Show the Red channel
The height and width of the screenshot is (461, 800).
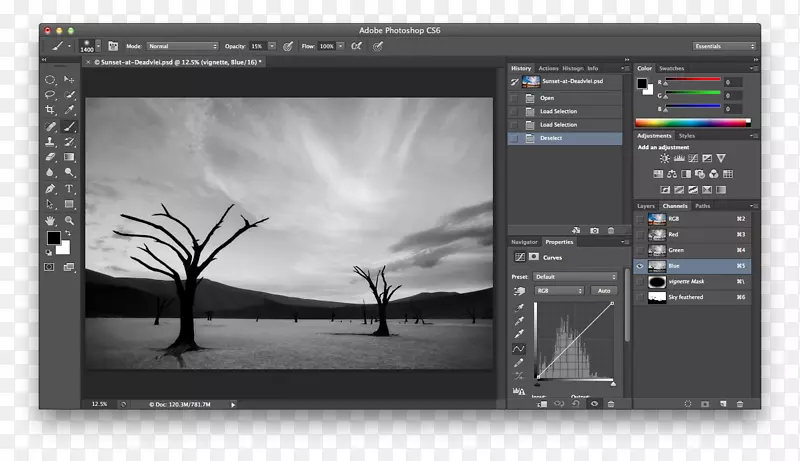pos(640,235)
